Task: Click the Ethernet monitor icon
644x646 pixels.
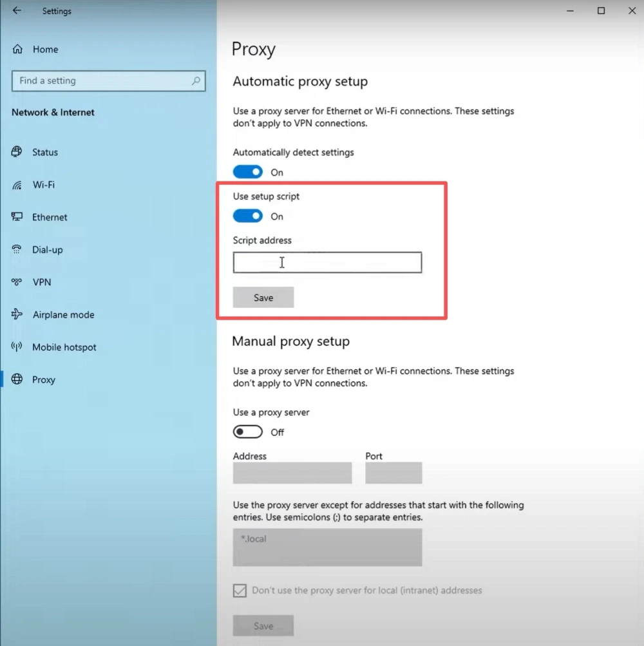Action: point(17,216)
